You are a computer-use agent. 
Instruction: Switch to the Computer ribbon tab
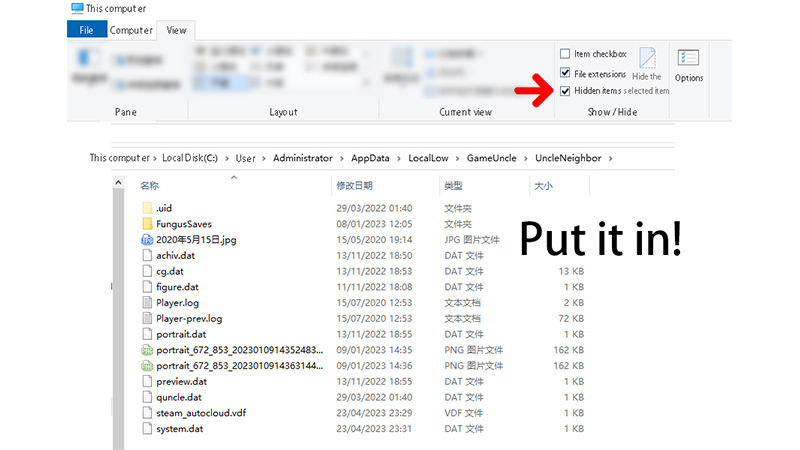click(x=131, y=30)
